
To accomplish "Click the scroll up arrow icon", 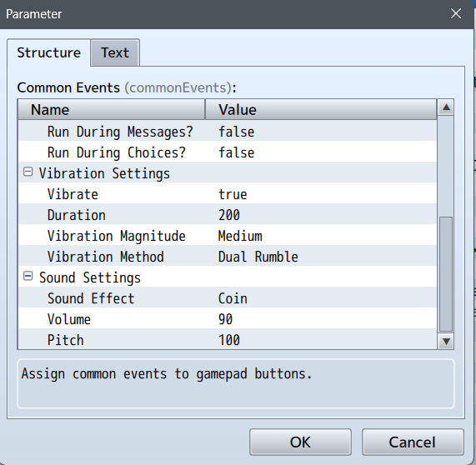I will point(446,107).
